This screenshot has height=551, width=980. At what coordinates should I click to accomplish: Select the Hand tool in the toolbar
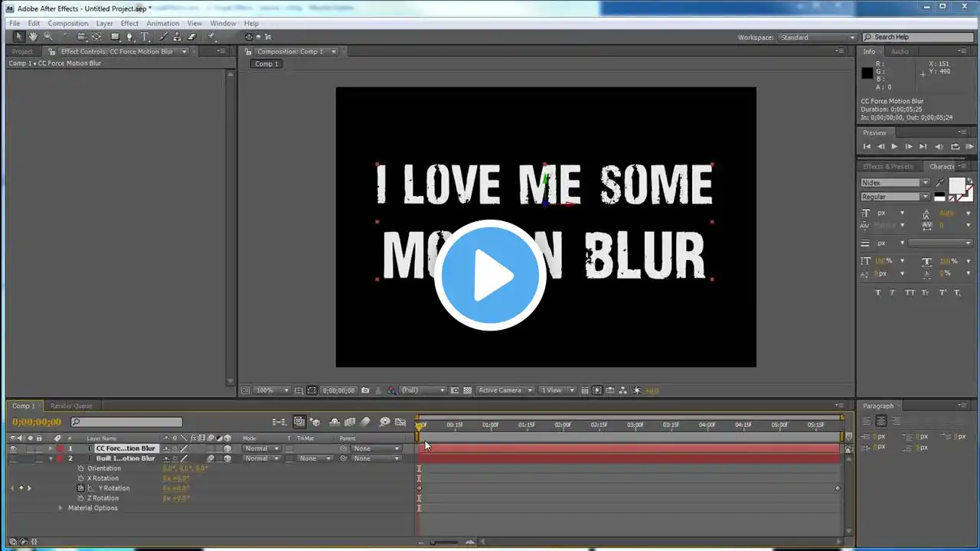pyautogui.click(x=34, y=37)
